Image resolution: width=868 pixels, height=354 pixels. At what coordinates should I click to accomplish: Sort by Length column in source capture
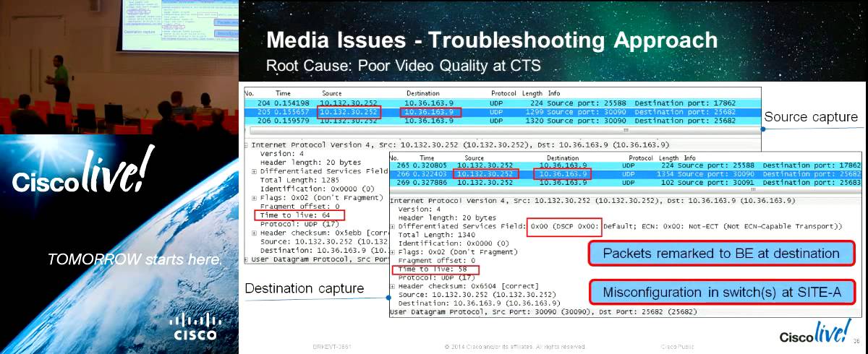pyautogui.click(x=532, y=94)
